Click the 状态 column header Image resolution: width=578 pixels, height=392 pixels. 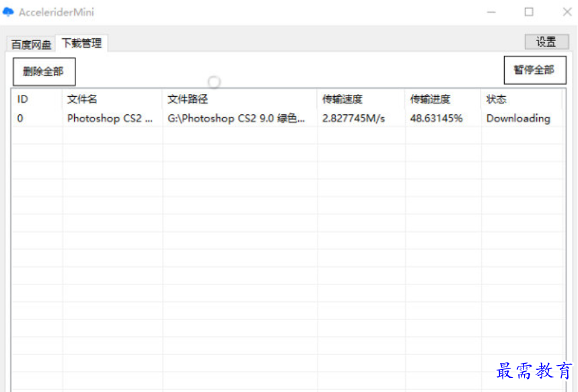(522, 99)
